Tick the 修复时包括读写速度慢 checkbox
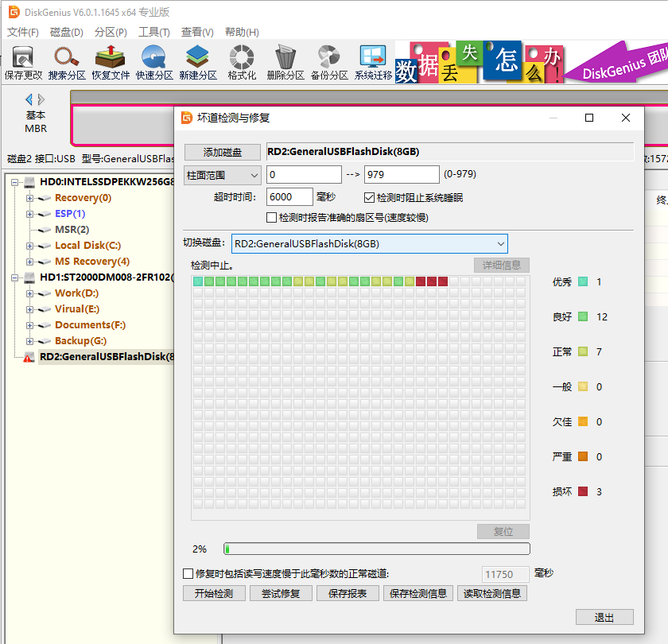Image resolution: width=668 pixels, height=644 pixels. 188,573
